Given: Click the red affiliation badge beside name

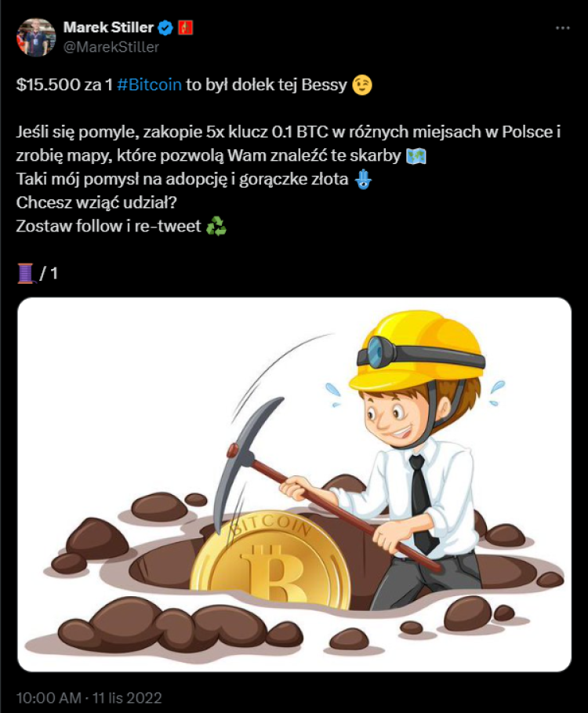Looking at the screenshot, I should click(x=185, y=27).
